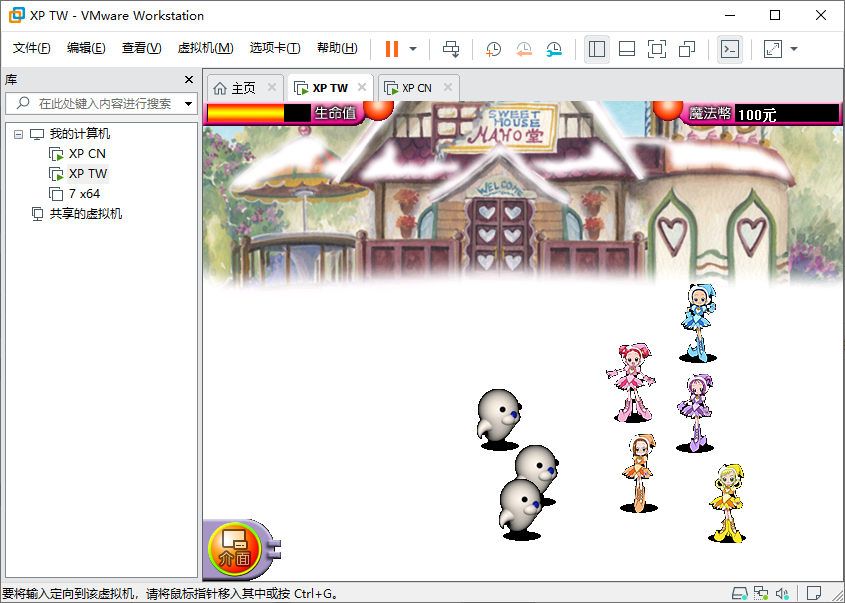Select the blue-dressed witch character
This screenshot has width=845, height=603.
[x=698, y=323]
